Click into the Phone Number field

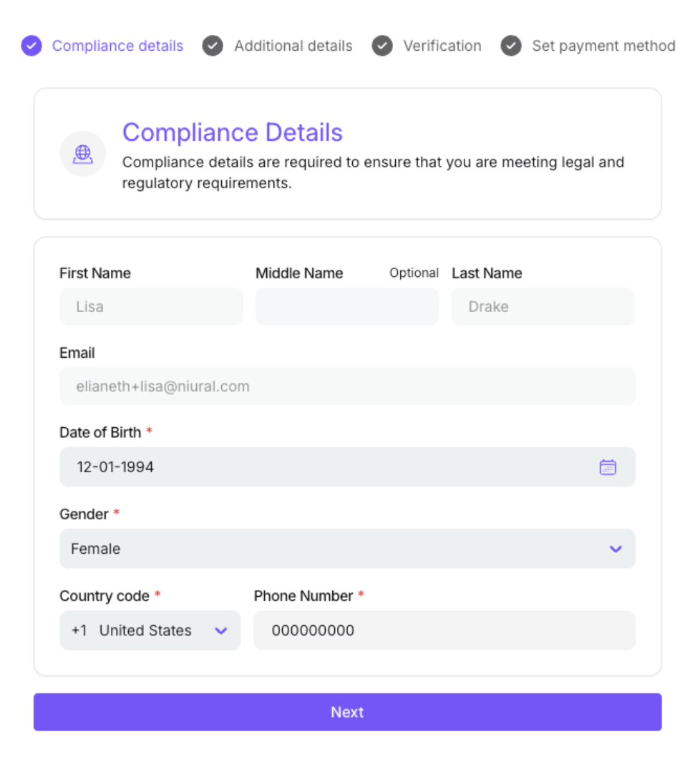pyautogui.click(x=444, y=630)
